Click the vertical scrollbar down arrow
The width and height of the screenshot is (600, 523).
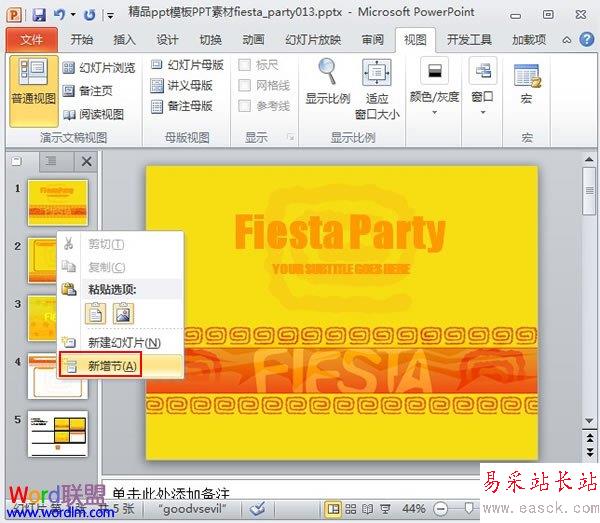tap(589, 421)
